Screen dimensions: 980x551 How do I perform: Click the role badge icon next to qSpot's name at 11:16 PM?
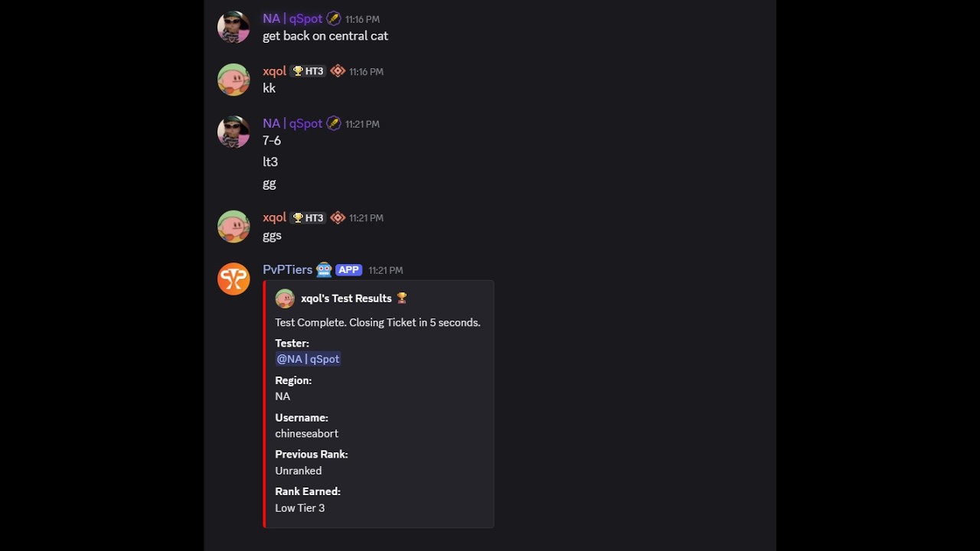[333, 18]
